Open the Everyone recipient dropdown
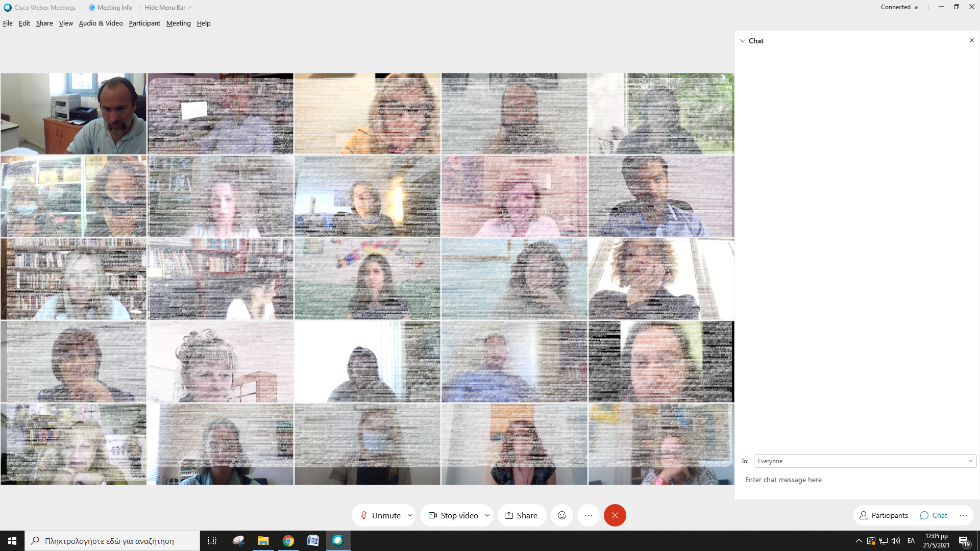 (x=865, y=461)
